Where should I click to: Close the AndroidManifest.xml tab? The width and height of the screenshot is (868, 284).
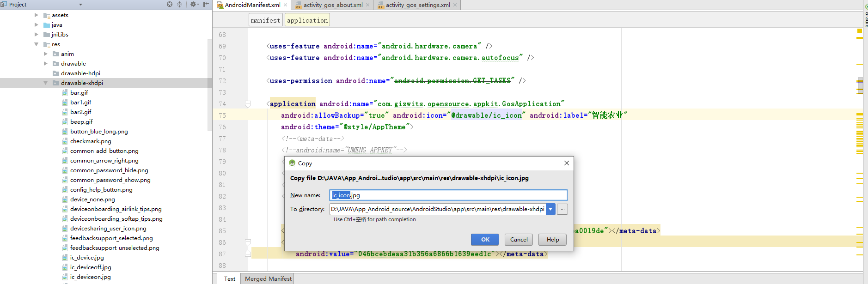point(286,5)
